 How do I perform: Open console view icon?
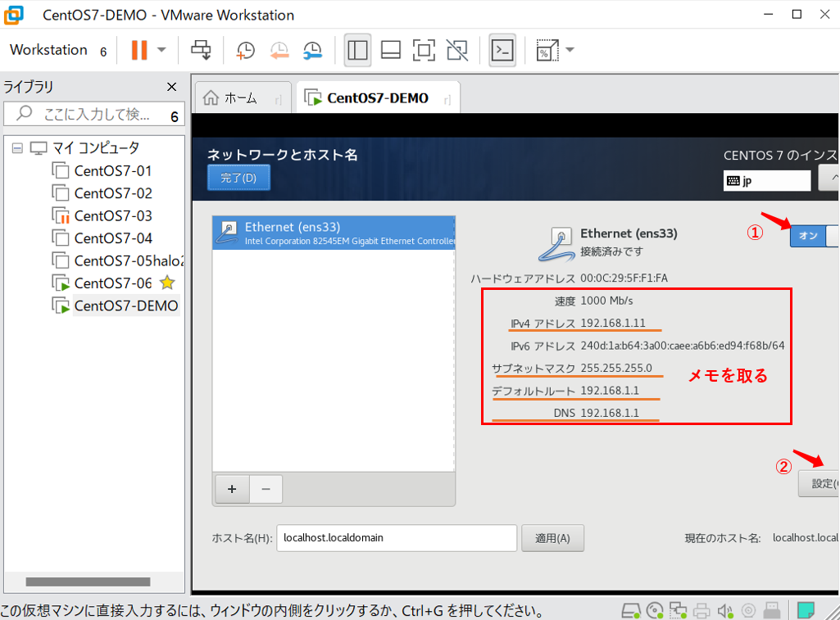click(502, 50)
